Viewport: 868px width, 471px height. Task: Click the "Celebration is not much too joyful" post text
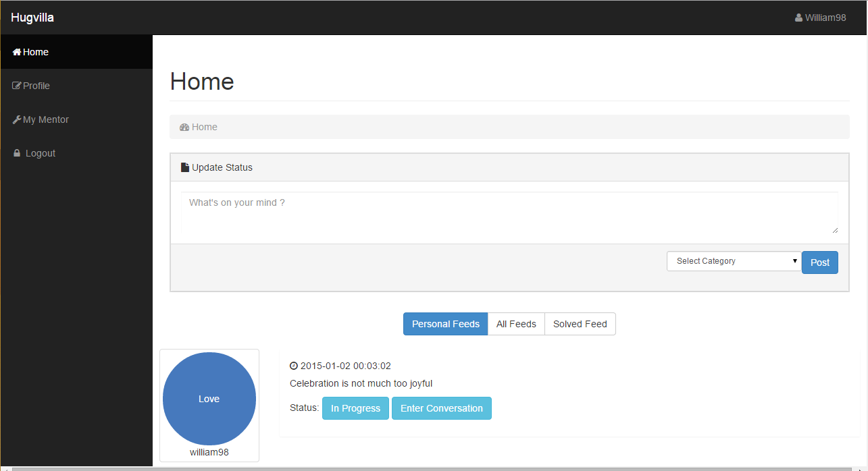click(x=361, y=383)
